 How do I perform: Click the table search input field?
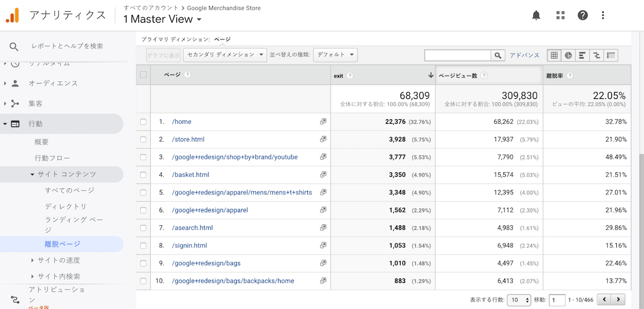click(458, 55)
